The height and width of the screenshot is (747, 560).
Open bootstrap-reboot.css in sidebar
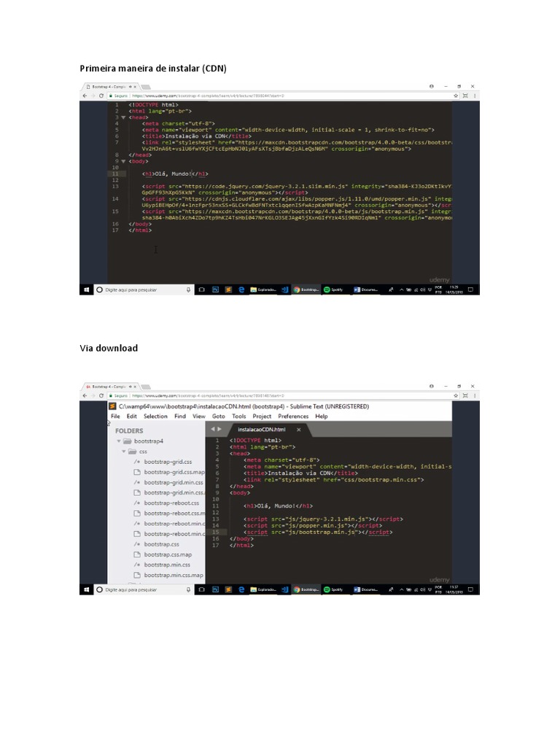pyautogui.click(x=171, y=503)
